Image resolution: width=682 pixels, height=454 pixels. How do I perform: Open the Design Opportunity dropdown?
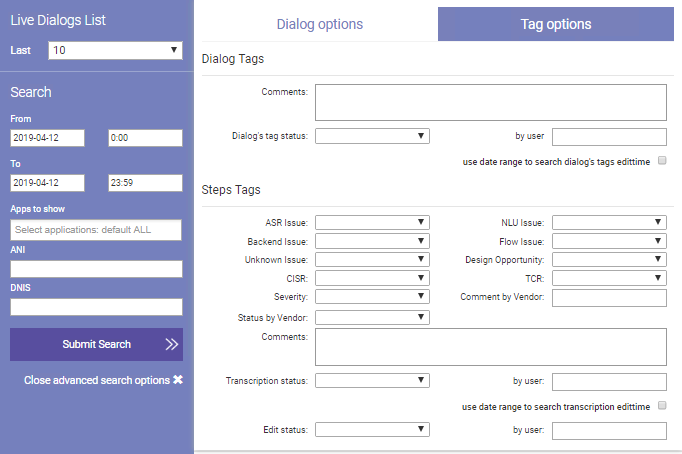[x=609, y=259]
